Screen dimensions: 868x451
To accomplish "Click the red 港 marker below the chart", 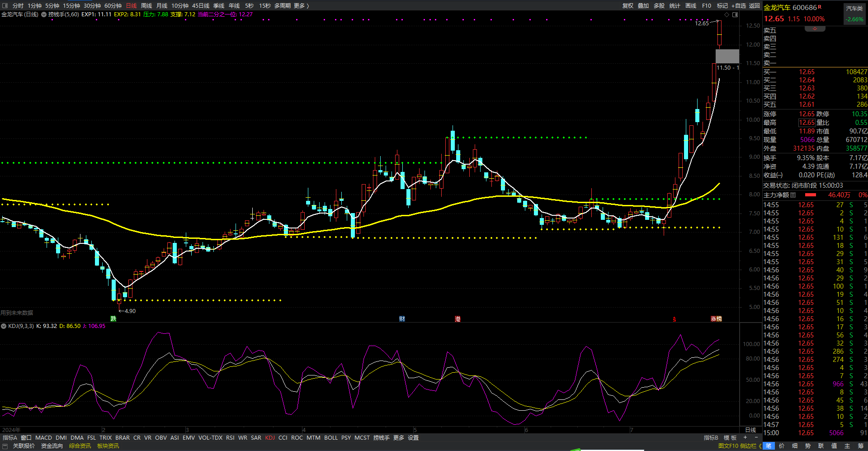I will [x=458, y=319].
